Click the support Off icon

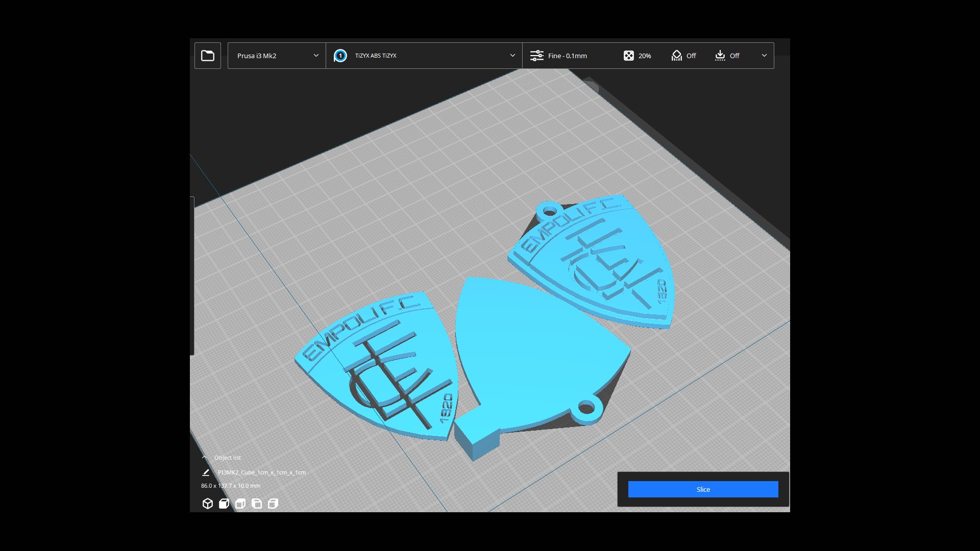tap(677, 56)
